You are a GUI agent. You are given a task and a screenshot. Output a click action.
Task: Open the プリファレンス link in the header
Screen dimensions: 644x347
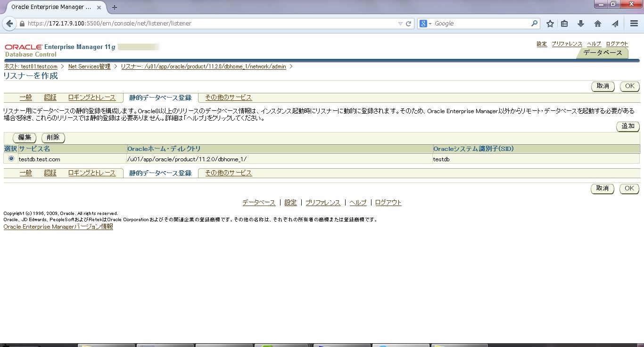(567, 44)
